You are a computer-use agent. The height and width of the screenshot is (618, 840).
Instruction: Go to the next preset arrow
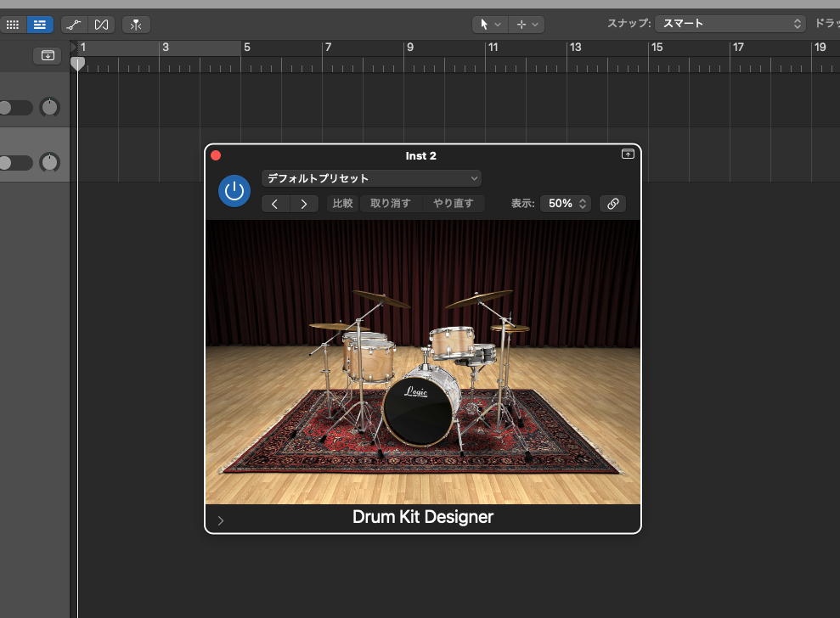304,204
